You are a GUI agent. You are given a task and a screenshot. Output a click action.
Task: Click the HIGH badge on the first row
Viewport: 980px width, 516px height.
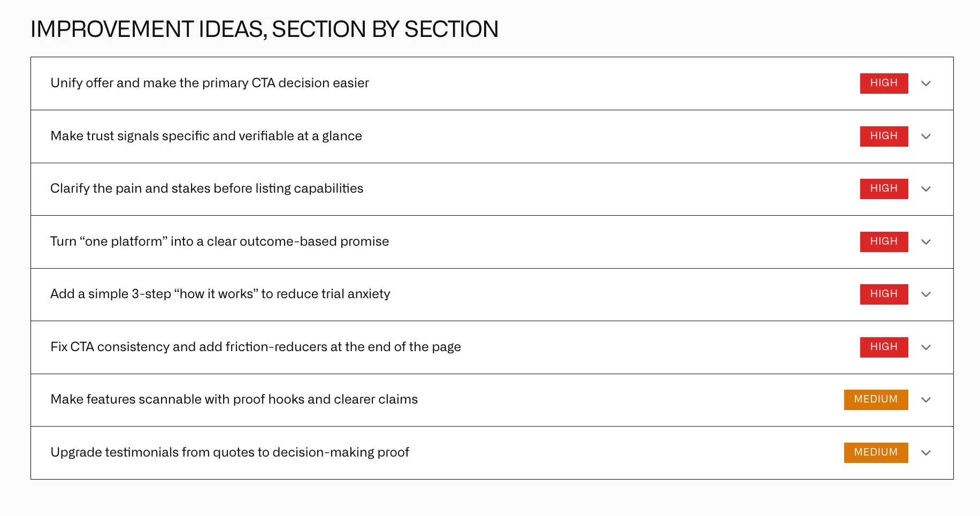click(x=884, y=83)
